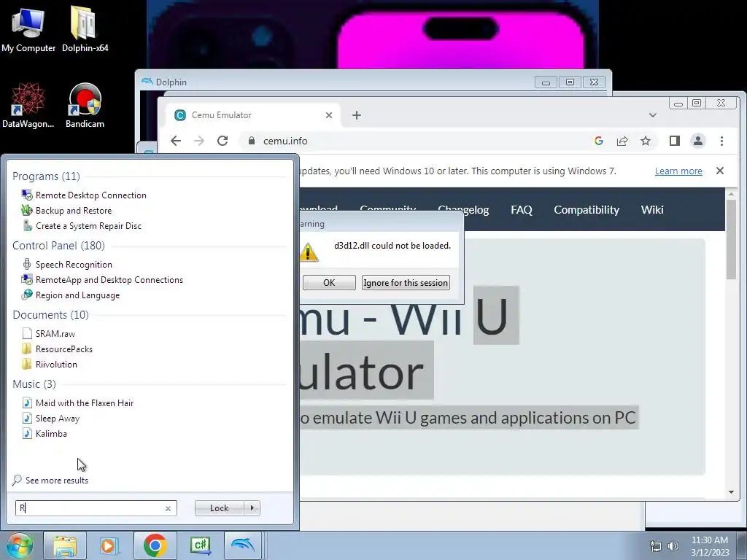This screenshot has width=747, height=560.
Task: Open Changelog in site navigation
Action: point(463,209)
